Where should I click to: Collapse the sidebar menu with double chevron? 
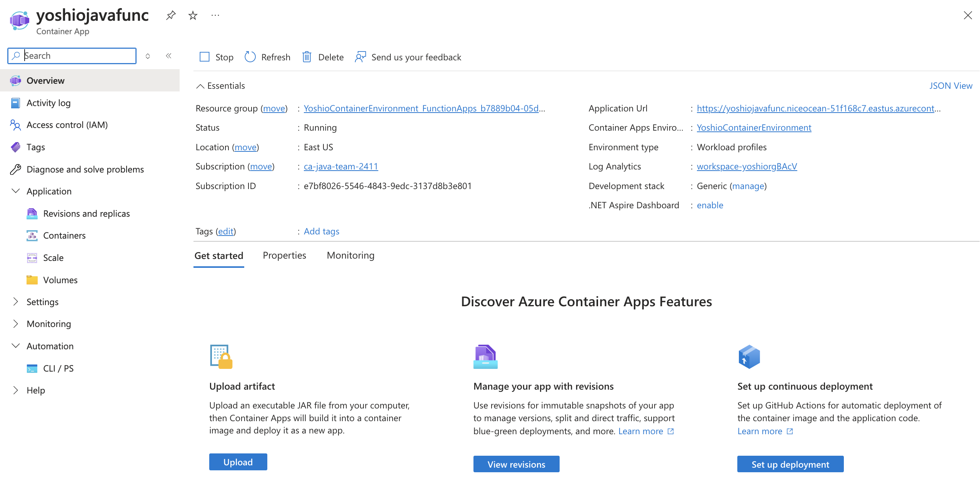click(x=168, y=56)
